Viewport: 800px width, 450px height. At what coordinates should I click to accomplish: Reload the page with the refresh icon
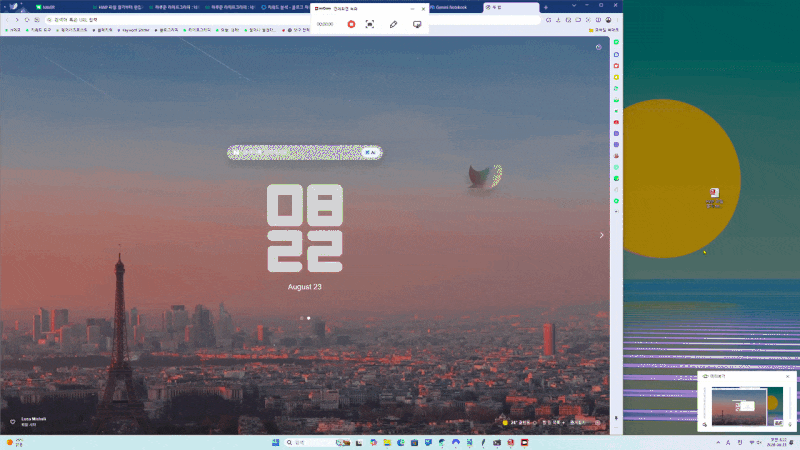[x=27, y=20]
